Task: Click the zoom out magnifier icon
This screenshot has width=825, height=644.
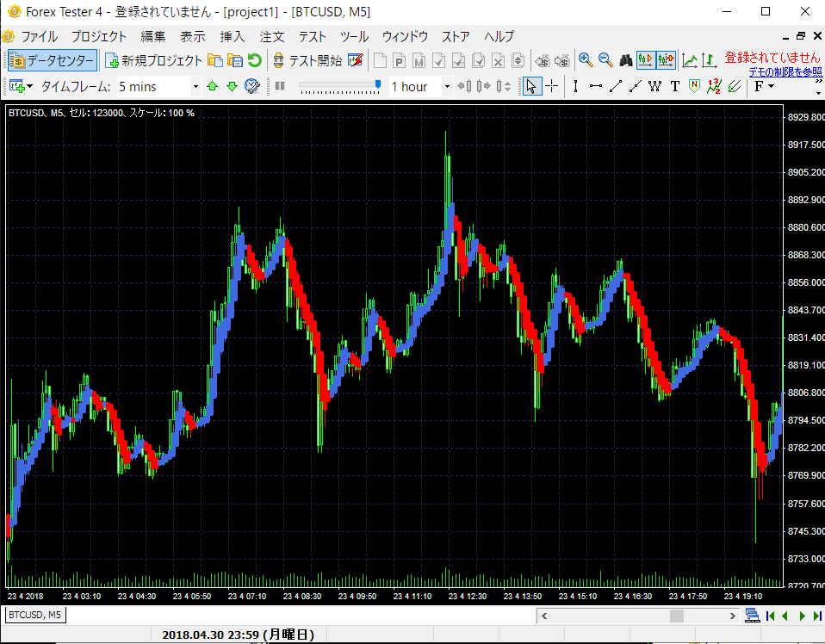Action: tap(605, 60)
